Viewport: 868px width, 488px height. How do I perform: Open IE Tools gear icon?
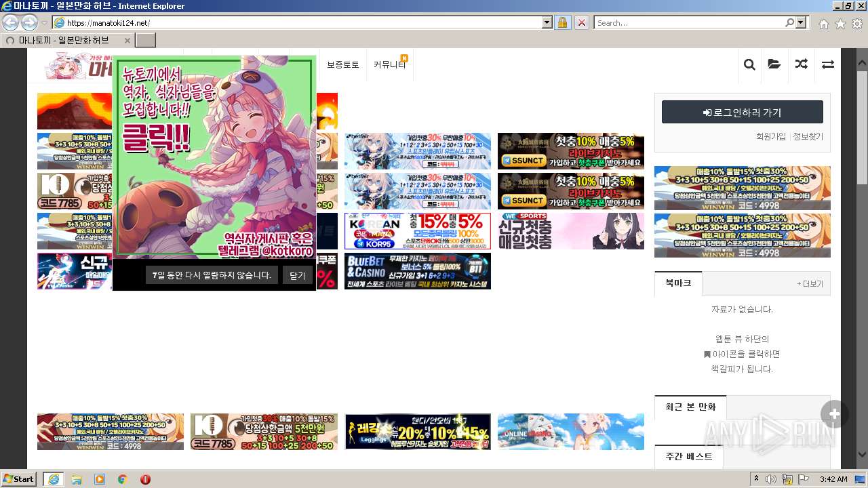pos(857,24)
